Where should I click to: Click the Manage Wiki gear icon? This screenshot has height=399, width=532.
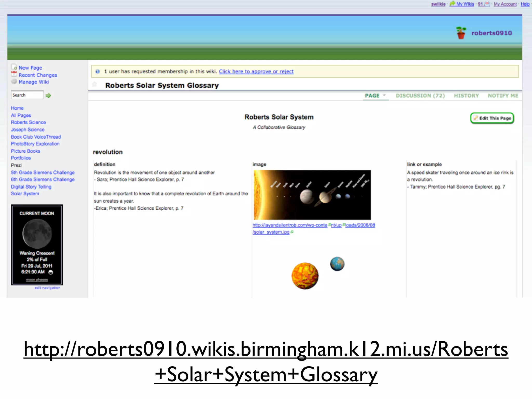coord(14,81)
